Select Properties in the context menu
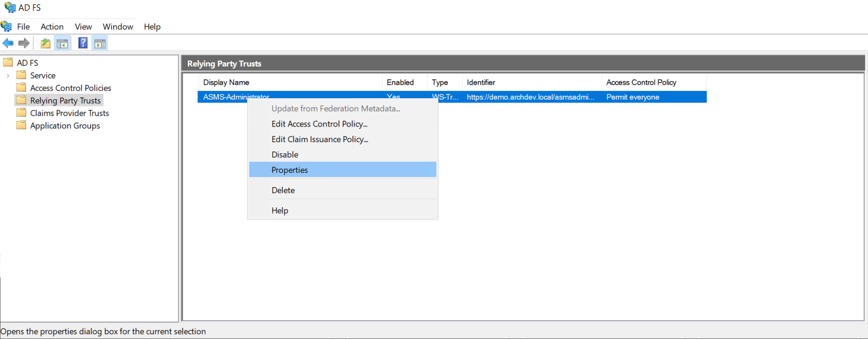868x339 pixels. [x=343, y=169]
